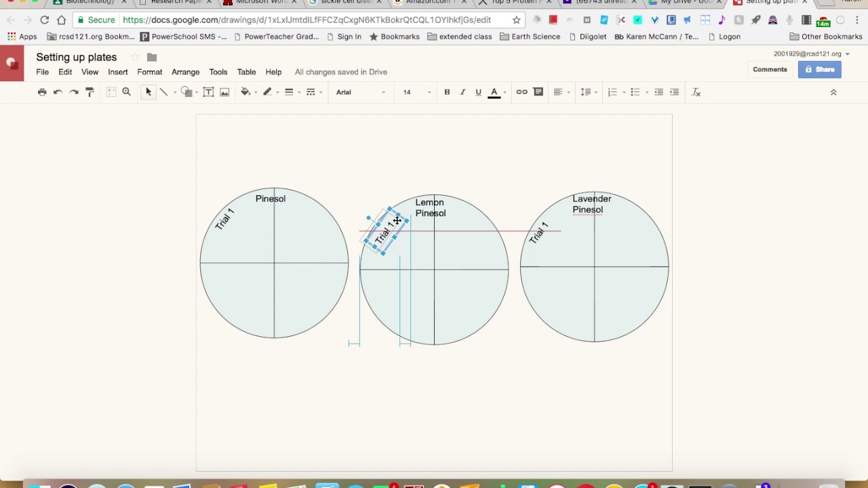
Task: Open the Arial font dropdown
Action: click(360, 92)
